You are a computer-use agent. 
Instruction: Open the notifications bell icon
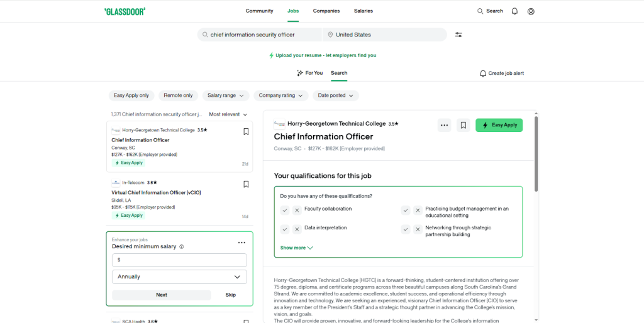point(514,11)
